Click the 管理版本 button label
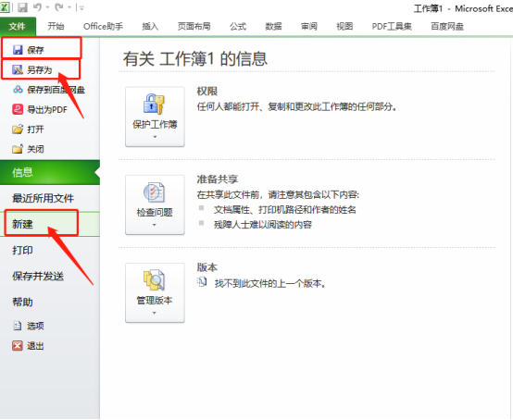Image resolution: width=513 pixels, height=420 pixels. pyautogui.click(x=155, y=301)
